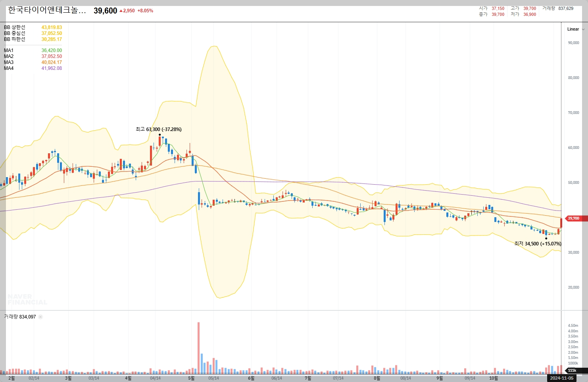Click the 최저 34,500 low annotation
The height and width of the screenshot is (382, 588).
538,244
